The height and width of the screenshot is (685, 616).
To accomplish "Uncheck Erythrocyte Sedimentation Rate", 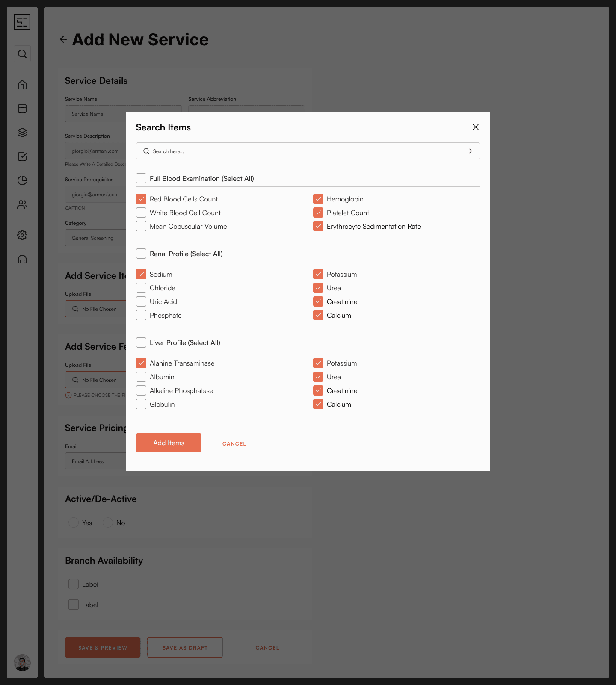I will point(318,226).
